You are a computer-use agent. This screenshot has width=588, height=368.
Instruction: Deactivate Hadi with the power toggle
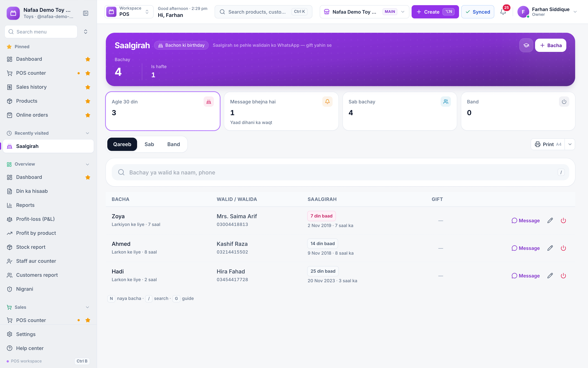(563, 276)
